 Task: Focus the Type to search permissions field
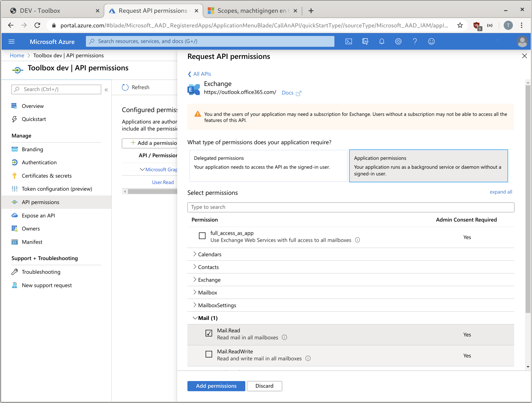coord(351,207)
